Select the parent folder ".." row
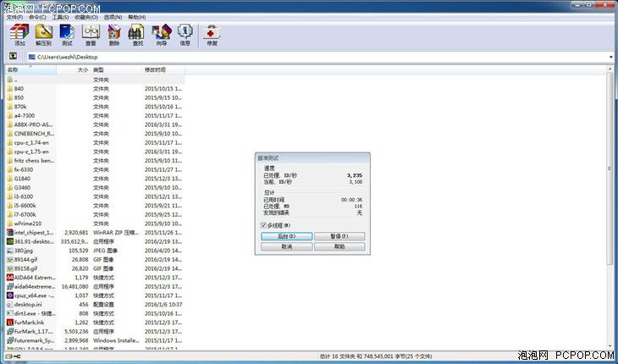Image resolution: width=618 pixels, height=364 pixels. (x=95, y=80)
